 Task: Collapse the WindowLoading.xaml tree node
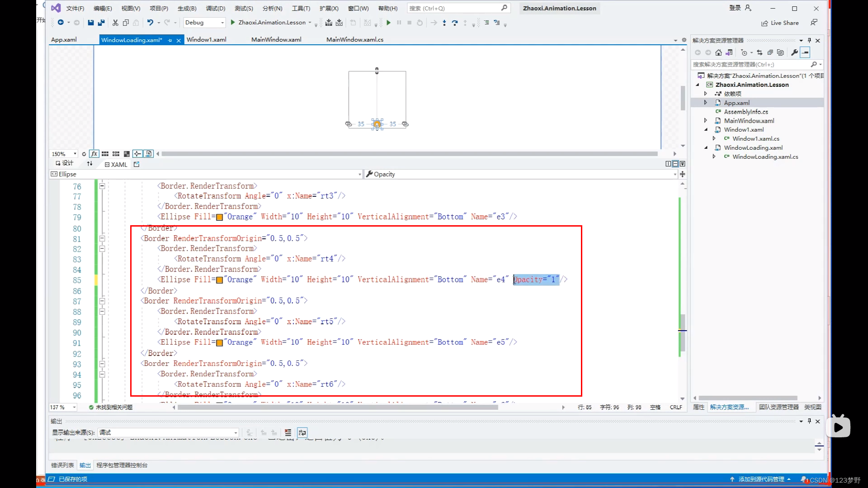[706, 148]
